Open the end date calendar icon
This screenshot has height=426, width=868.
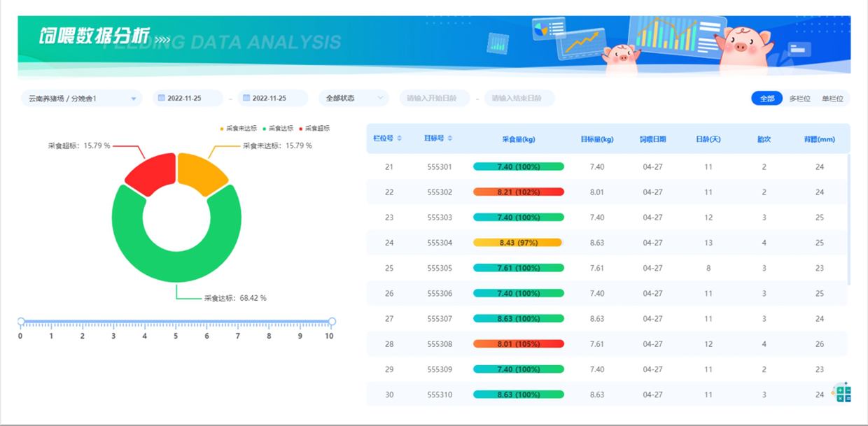[246, 98]
